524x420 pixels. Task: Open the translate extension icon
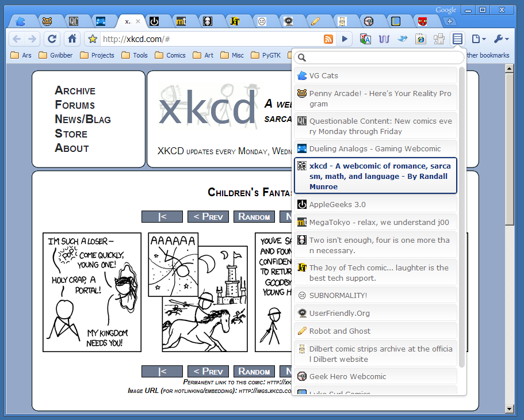pos(365,39)
